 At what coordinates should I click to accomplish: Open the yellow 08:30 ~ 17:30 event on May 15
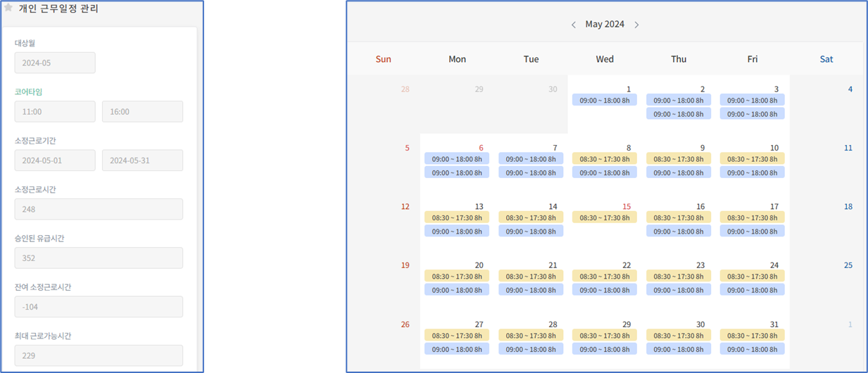click(x=604, y=218)
